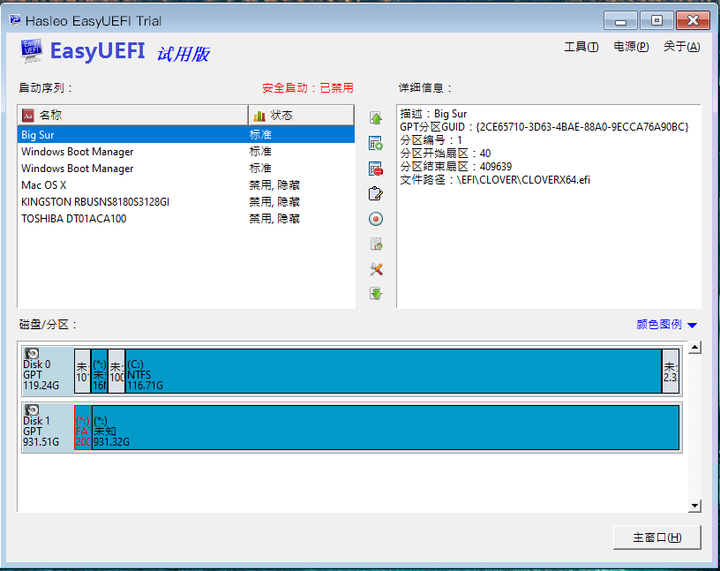This screenshot has width=720, height=571.
Task: Click the create new boot entry icon
Action: 376,143
